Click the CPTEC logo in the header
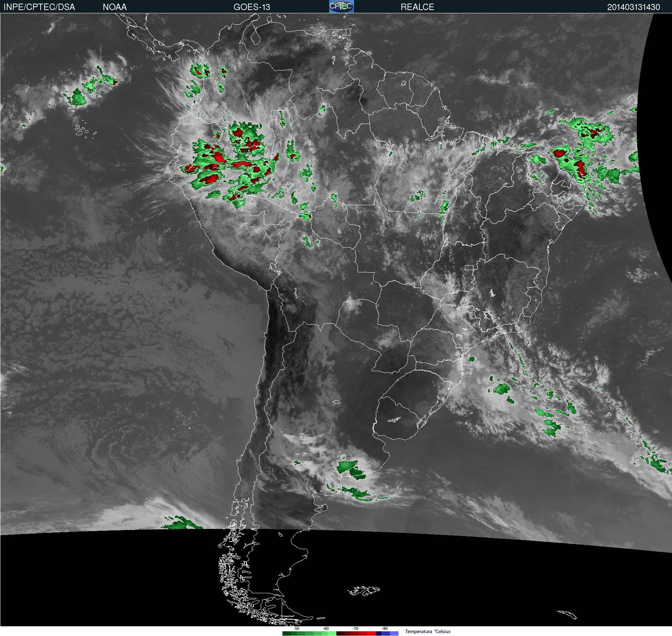The image size is (672, 636). [341, 6]
